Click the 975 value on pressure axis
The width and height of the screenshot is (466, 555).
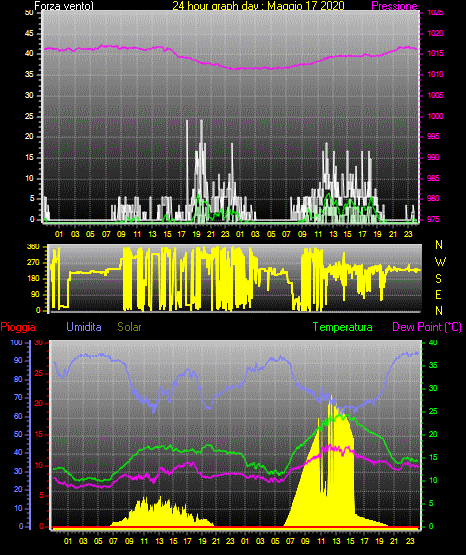click(x=433, y=219)
